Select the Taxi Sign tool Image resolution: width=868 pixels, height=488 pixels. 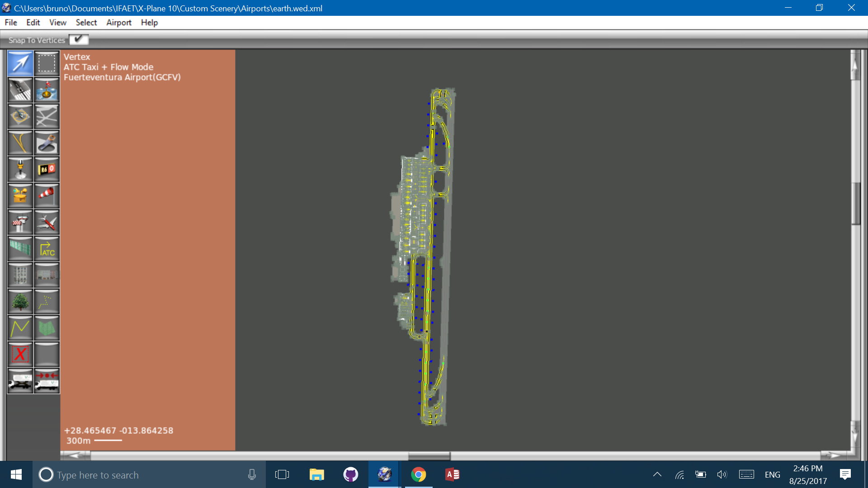(47, 169)
